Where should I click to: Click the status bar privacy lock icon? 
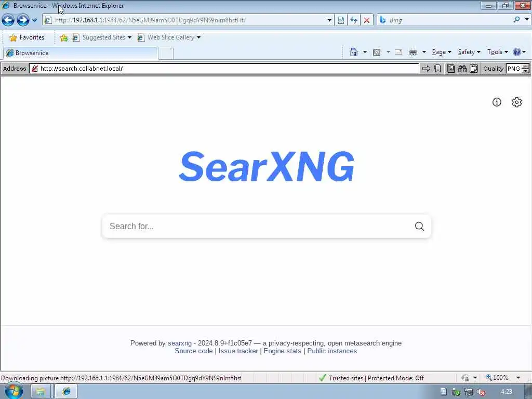(465, 378)
